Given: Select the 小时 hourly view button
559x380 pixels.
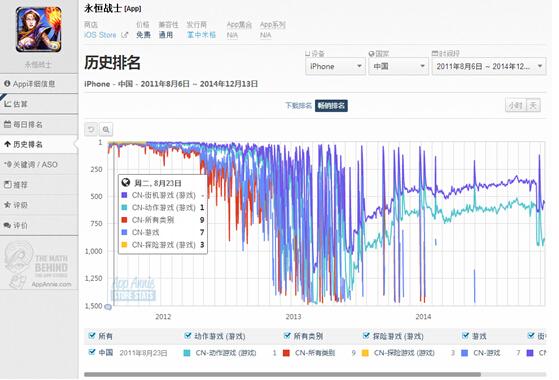Looking at the screenshot, I should [x=516, y=106].
